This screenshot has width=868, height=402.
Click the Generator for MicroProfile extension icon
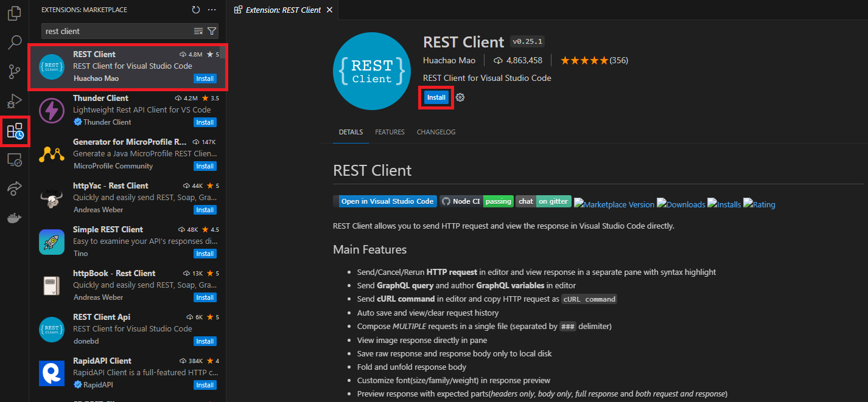52,154
